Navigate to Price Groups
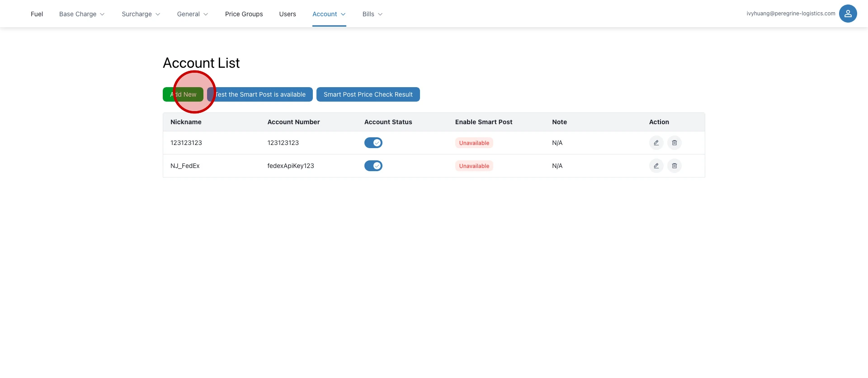Viewport: 868px width, 378px height. pyautogui.click(x=244, y=14)
